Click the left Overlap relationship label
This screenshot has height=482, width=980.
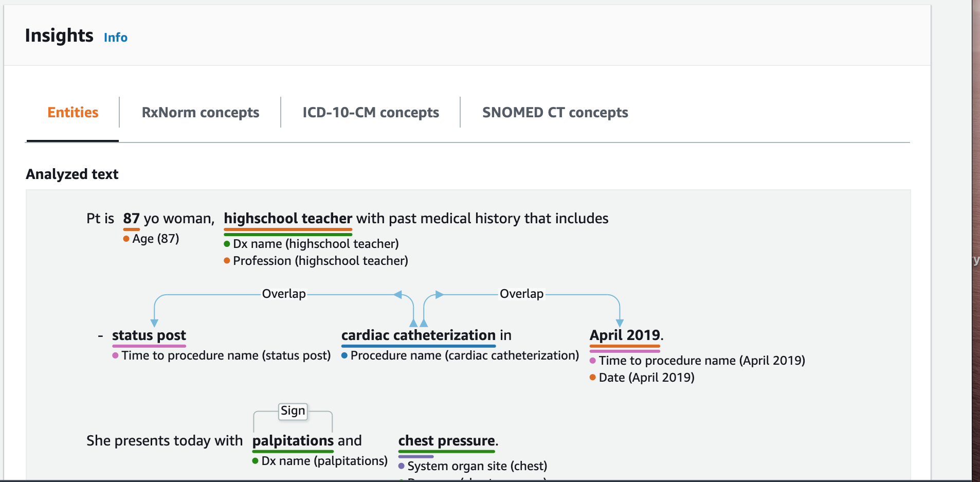click(x=284, y=294)
